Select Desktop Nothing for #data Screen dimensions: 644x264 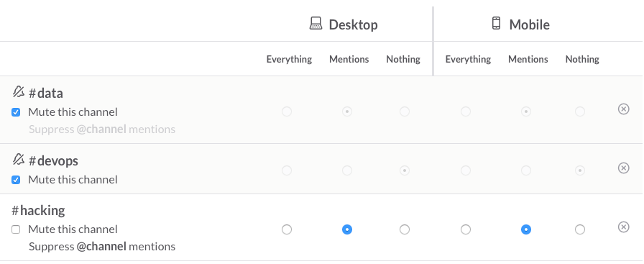pyautogui.click(x=405, y=111)
